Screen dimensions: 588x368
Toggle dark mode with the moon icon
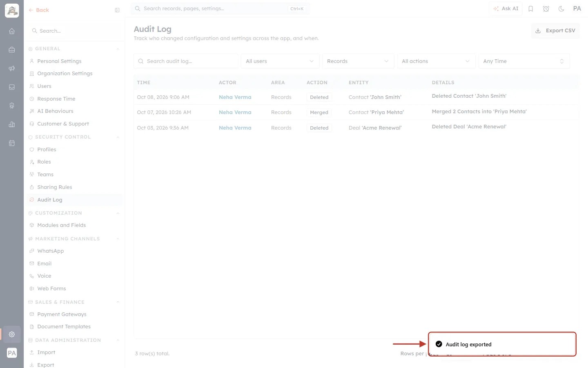point(561,9)
